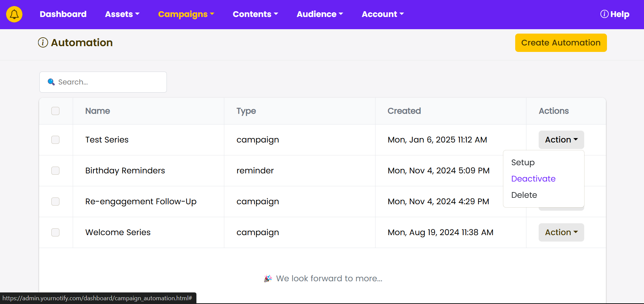644x304 pixels.
Task: Go to the Dashboard link
Action: [x=63, y=14]
